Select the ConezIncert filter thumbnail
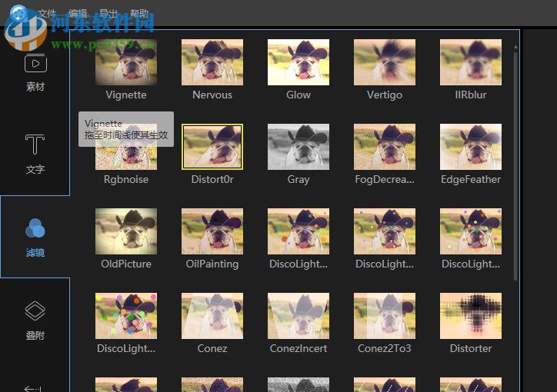Image resolution: width=557 pixels, height=392 pixels. (x=299, y=316)
